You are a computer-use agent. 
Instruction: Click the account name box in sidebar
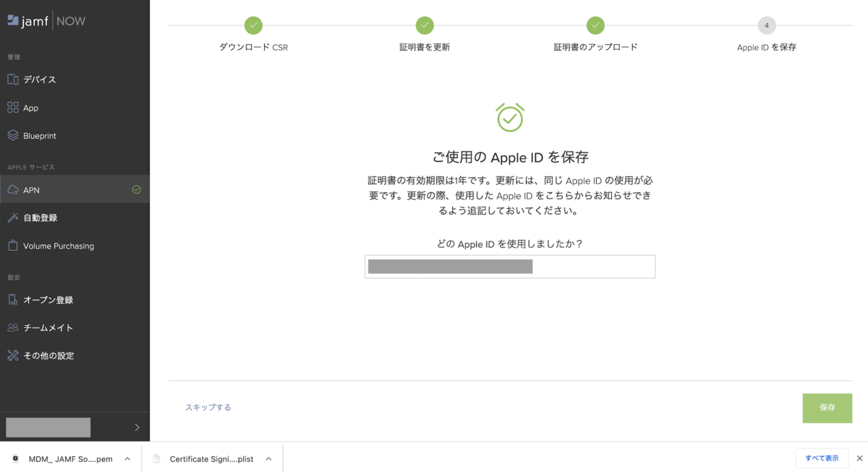click(48, 427)
